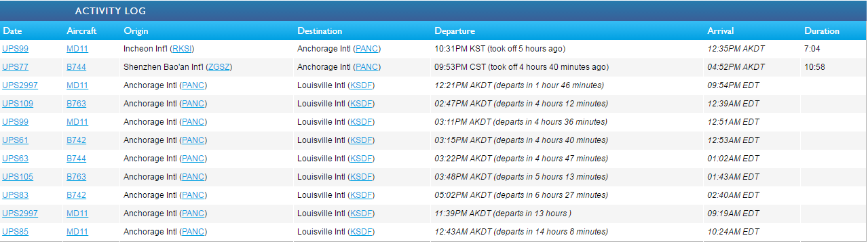Sort by the Duration column header
Viewport: 868px width, 244px height.
point(822,31)
